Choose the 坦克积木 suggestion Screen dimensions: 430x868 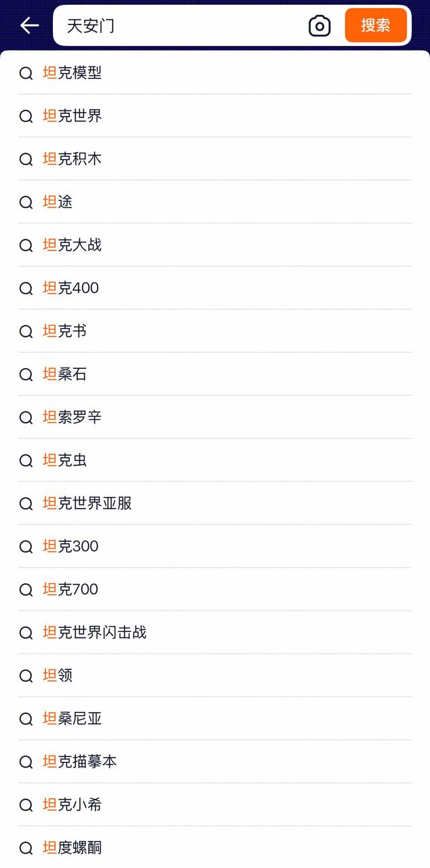pyautogui.click(x=214, y=159)
